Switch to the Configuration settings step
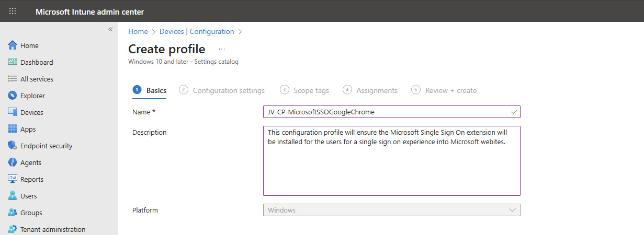644x235 pixels. (x=228, y=90)
